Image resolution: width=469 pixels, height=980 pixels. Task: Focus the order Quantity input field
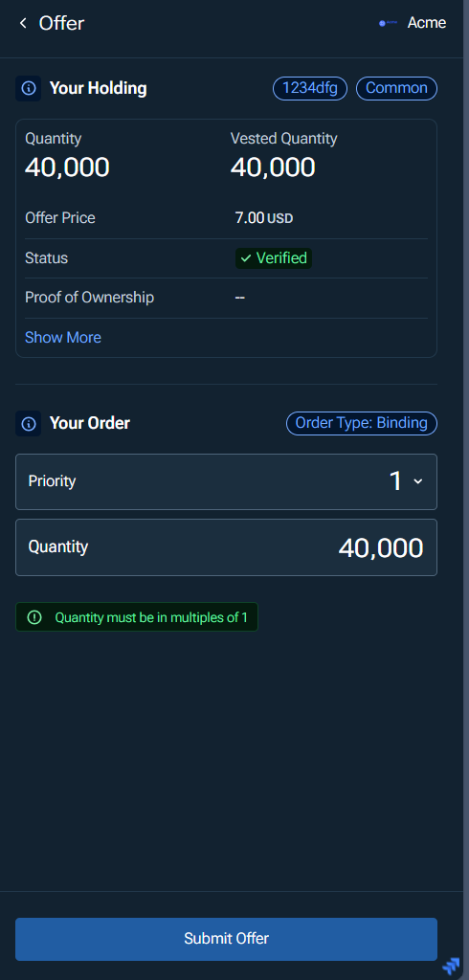(227, 546)
